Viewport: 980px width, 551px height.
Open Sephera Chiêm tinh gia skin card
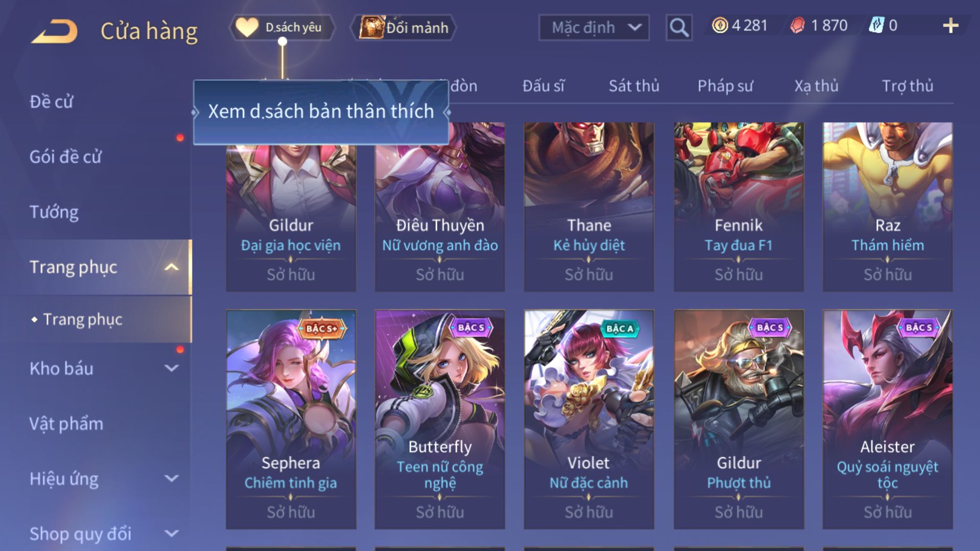(291, 419)
